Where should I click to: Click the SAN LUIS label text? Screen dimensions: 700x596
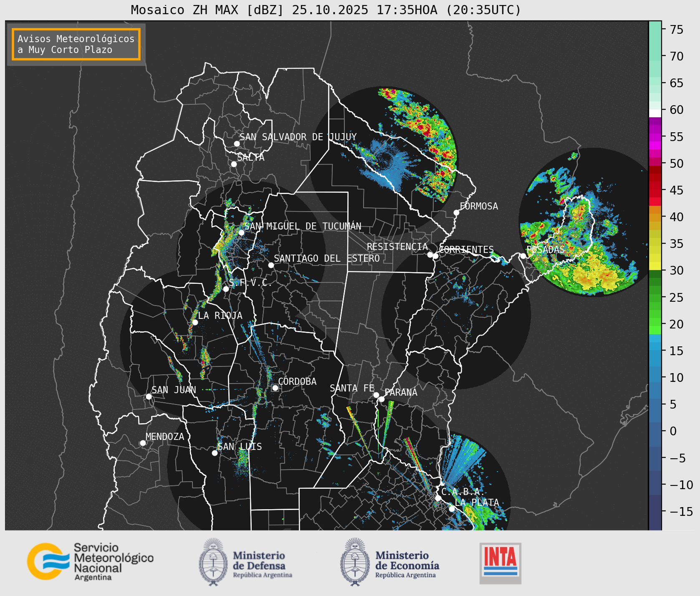pyautogui.click(x=240, y=447)
